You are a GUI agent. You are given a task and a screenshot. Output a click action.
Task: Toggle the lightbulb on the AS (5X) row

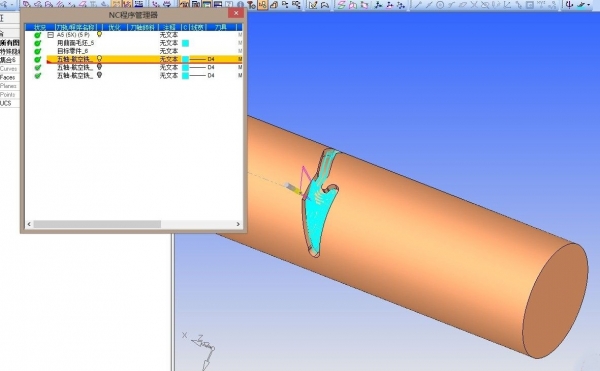(99, 34)
